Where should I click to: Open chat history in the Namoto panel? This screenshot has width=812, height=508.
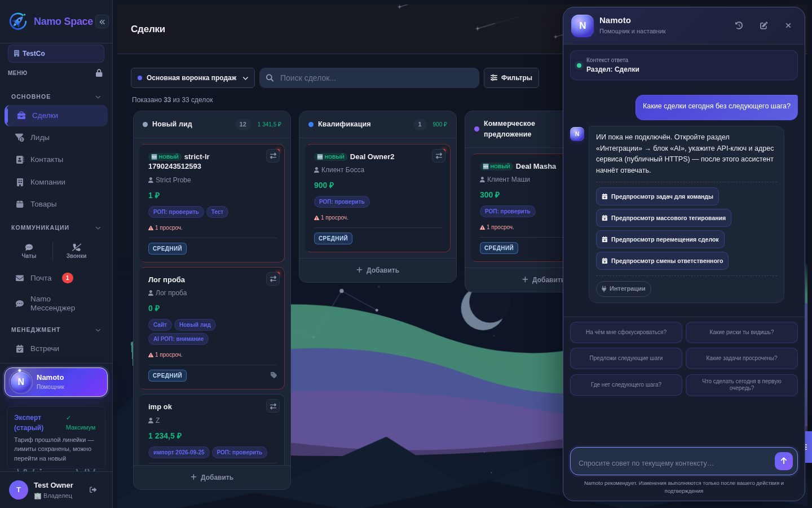tap(739, 25)
